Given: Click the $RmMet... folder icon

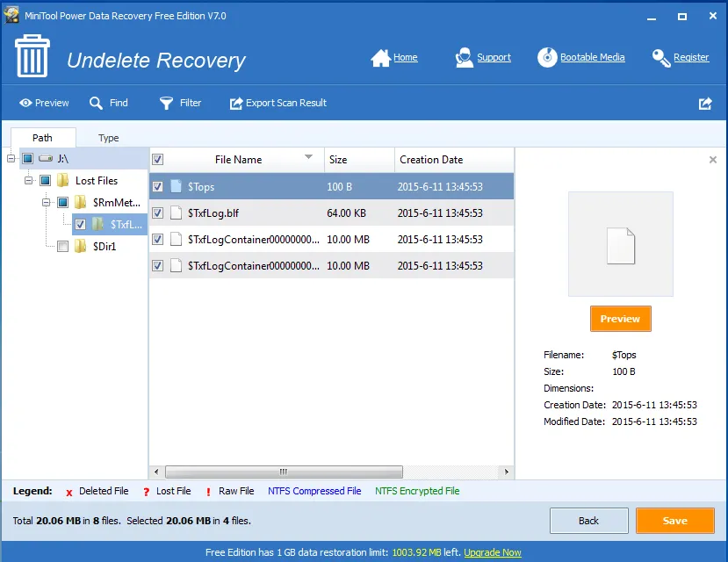Looking at the screenshot, I should tap(80, 202).
